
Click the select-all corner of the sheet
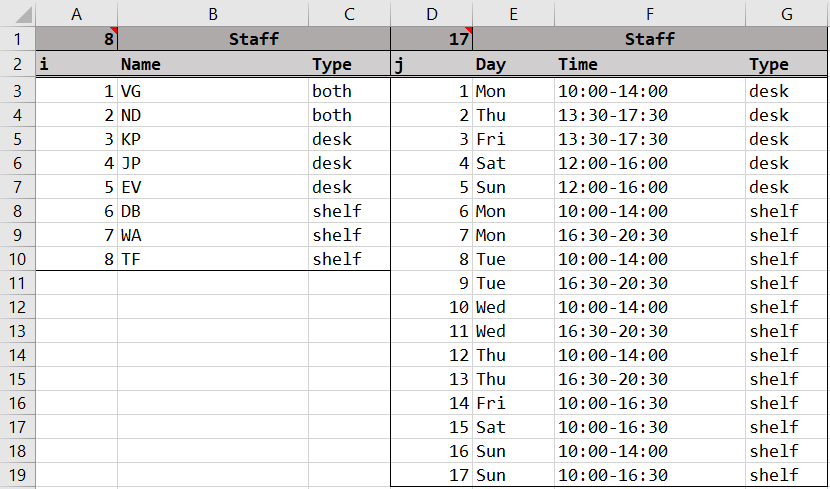[x=17, y=13]
